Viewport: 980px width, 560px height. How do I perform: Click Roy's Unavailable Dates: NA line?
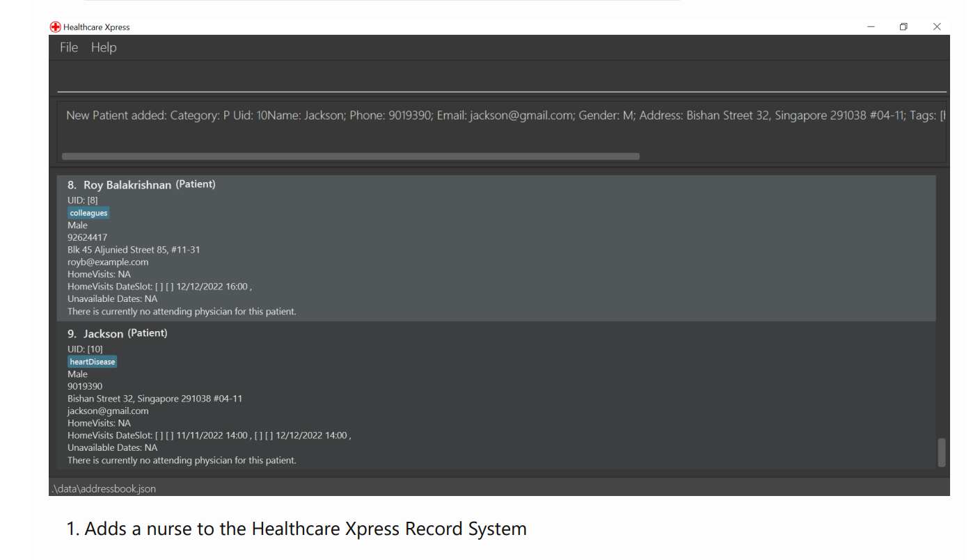coord(112,299)
